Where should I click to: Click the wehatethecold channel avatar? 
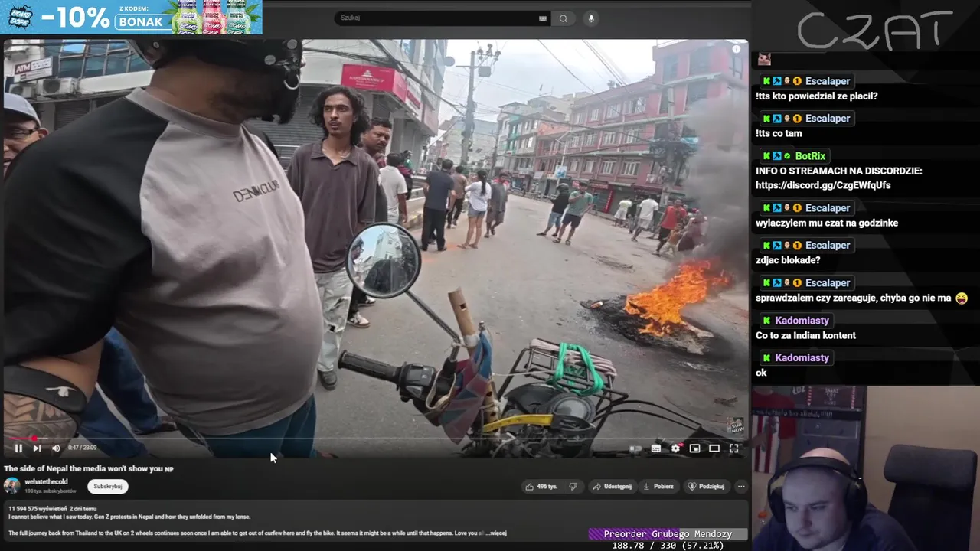coord(12,486)
